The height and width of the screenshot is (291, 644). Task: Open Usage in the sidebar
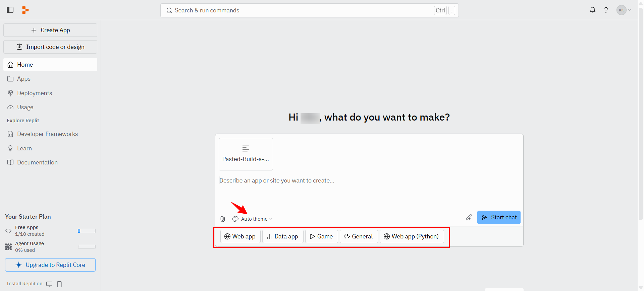[50, 107]
